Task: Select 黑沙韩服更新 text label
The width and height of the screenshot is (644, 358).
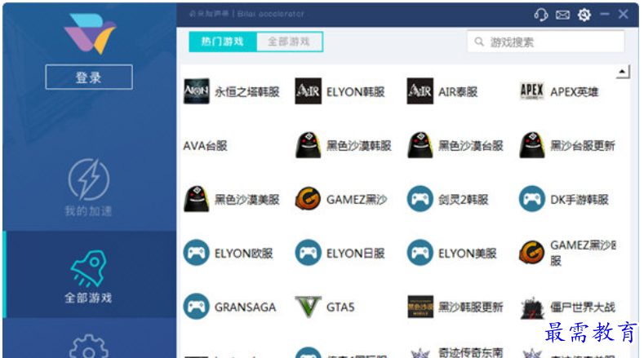Action: 471,307
